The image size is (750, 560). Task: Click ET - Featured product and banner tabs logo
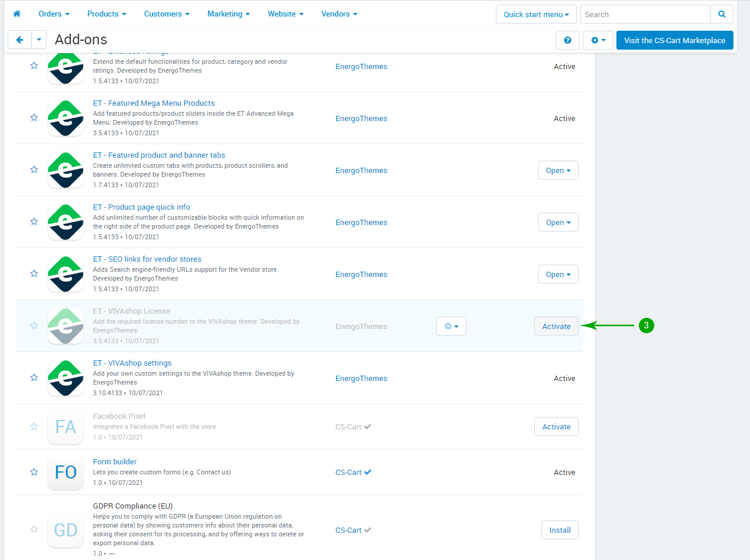66,170
